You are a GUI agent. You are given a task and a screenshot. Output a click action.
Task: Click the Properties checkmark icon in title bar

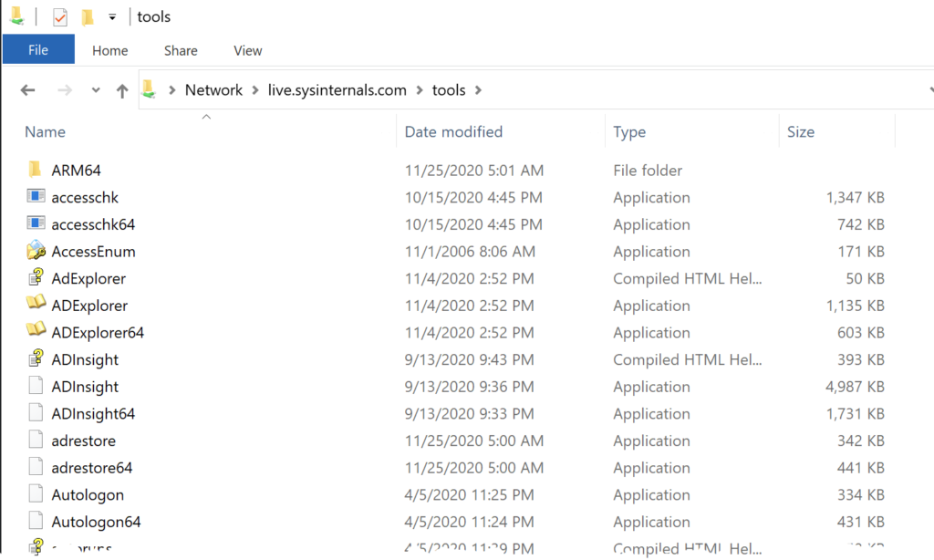click(60, 17)
